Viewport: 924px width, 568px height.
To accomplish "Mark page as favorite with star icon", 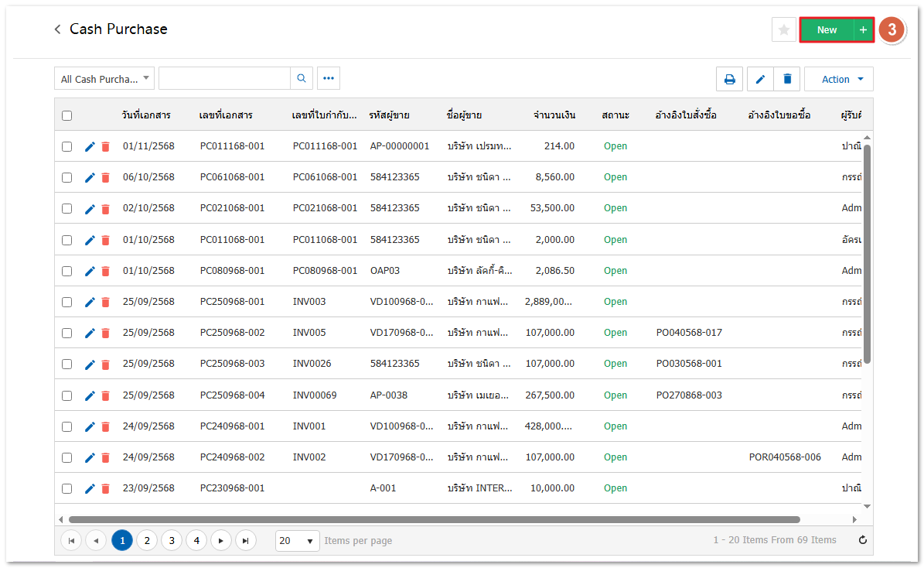I will click(783, 29).
